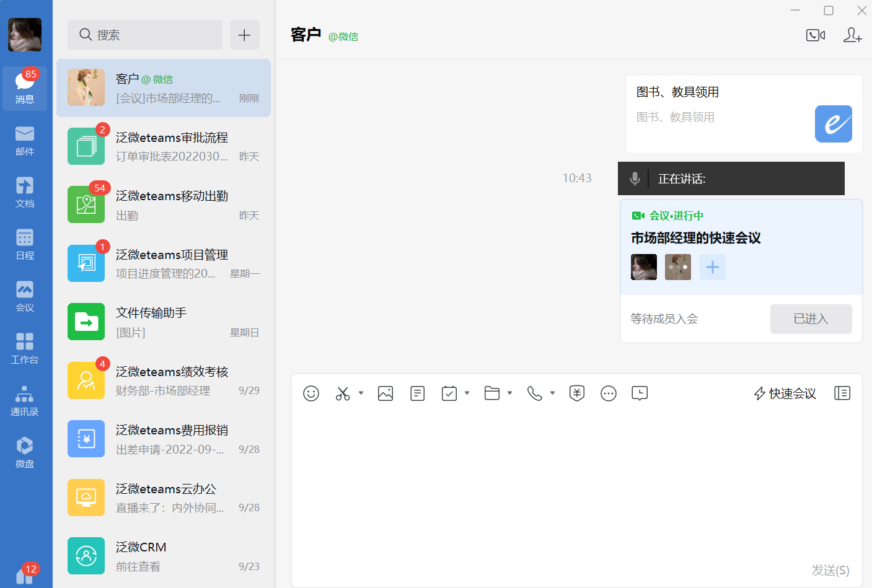The image size is (872, 588).
Task: Expand the calendar task dropdown arrow
Action: pos(467,393)
